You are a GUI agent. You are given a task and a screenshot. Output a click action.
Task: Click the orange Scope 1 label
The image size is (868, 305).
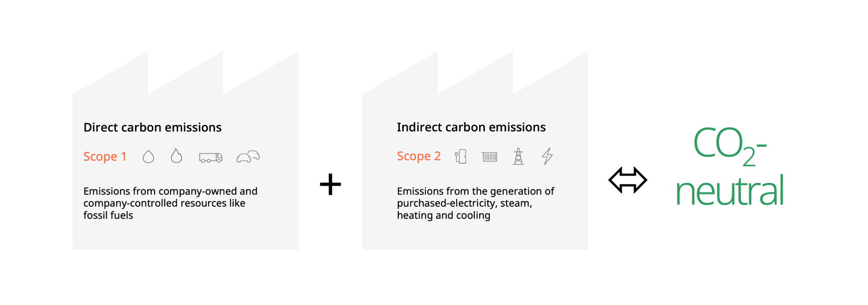click(x=105, y=157)
